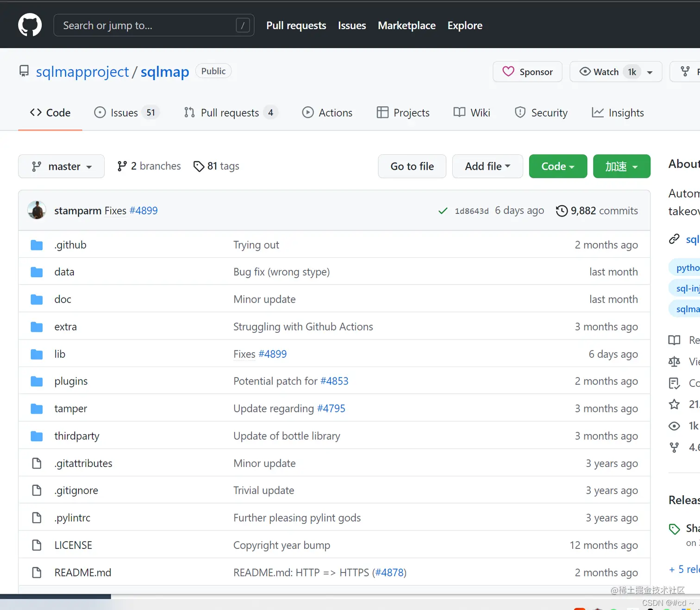This screenshot has height=610, width=700.
Task: Click the license scales icon in sidebar
Action: click(674, 361)
